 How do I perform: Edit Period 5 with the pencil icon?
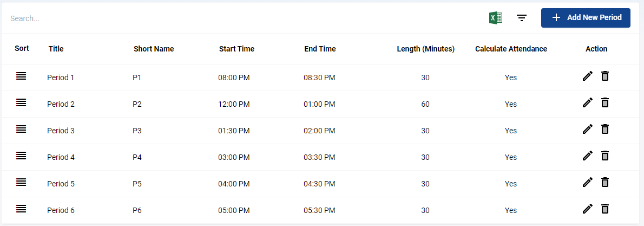click(588, 182)
